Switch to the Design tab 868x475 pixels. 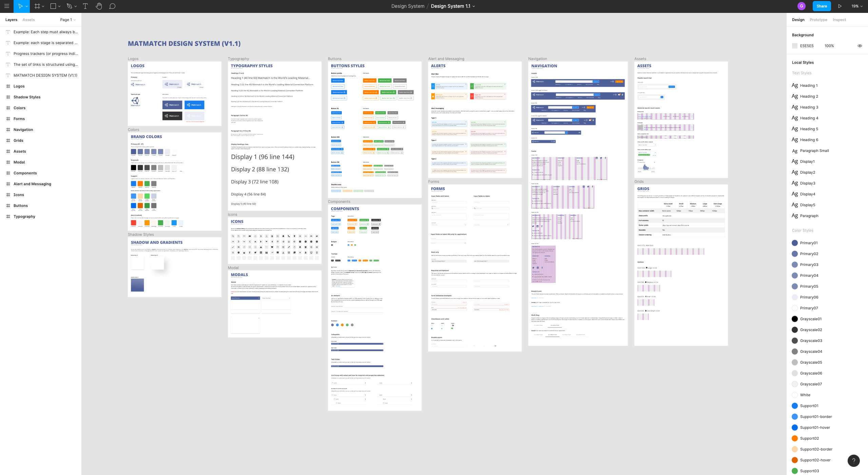798,20
